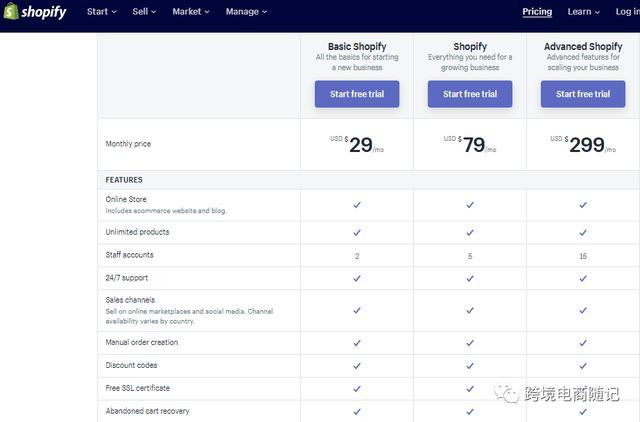Select the $299 monthly price
The width and height of the screenshot is (640, 422).
pyautogui.click(x=583, y=144)
